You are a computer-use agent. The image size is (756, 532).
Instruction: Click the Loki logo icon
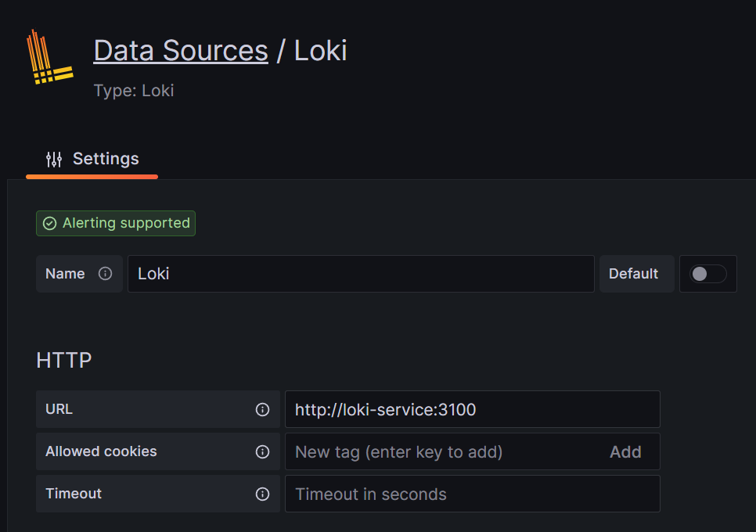[x=49, y=57]
